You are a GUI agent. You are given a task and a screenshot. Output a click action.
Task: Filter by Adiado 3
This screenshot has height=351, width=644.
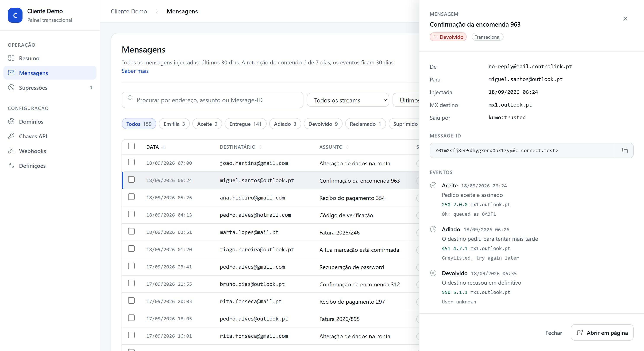click(285, 124)
